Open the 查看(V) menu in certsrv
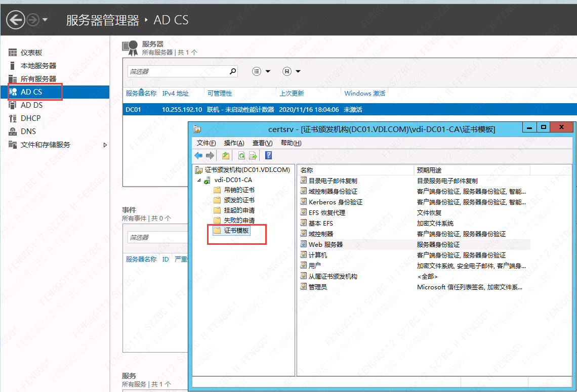The height and width of the screenshot is (392, 577). coord(262,143)
